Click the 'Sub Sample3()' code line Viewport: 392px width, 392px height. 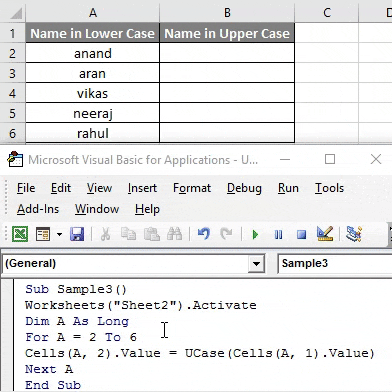coord(76,289)
